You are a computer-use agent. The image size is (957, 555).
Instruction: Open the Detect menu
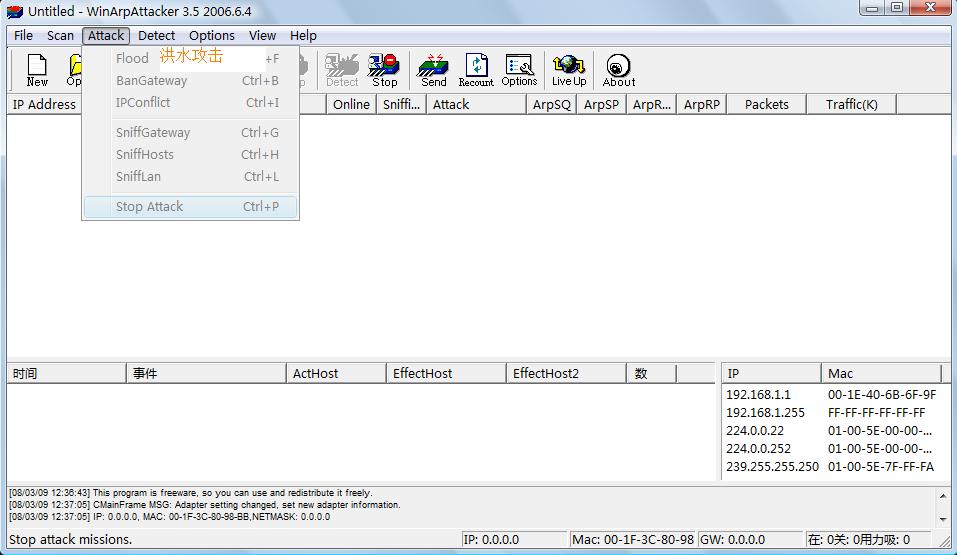(x=156, y=35)
